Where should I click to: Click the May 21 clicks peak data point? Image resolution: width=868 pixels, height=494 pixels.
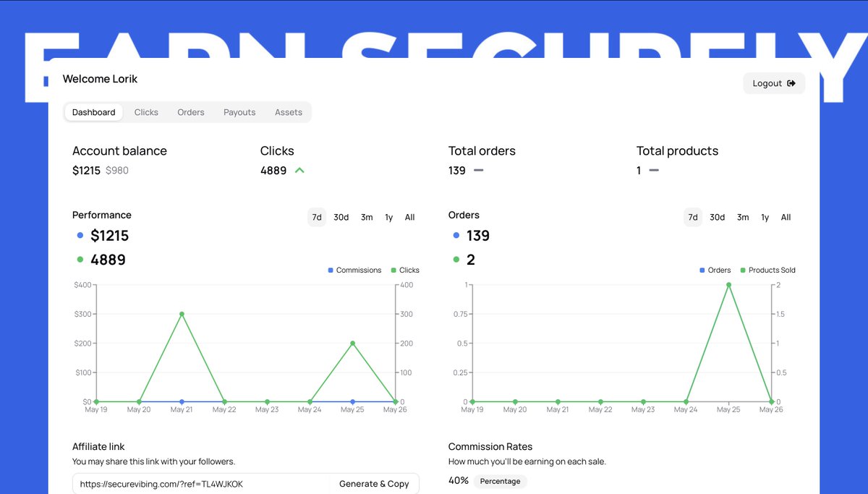(x=182, y=314)
